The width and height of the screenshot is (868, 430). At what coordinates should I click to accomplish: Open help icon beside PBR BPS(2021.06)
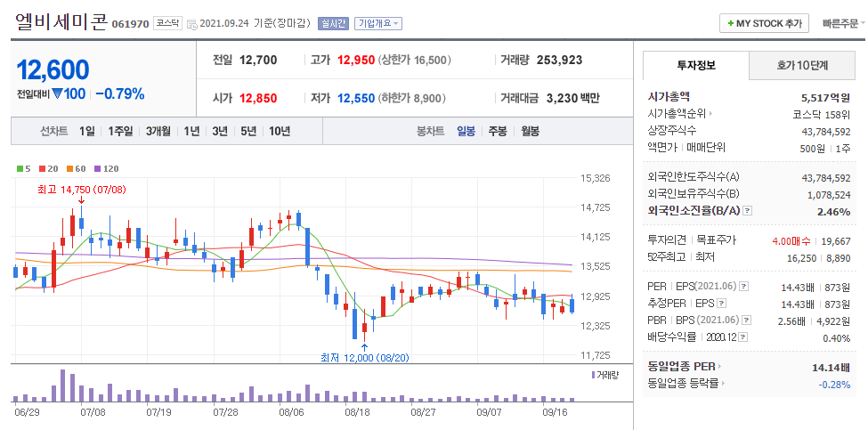pos(747,320)
